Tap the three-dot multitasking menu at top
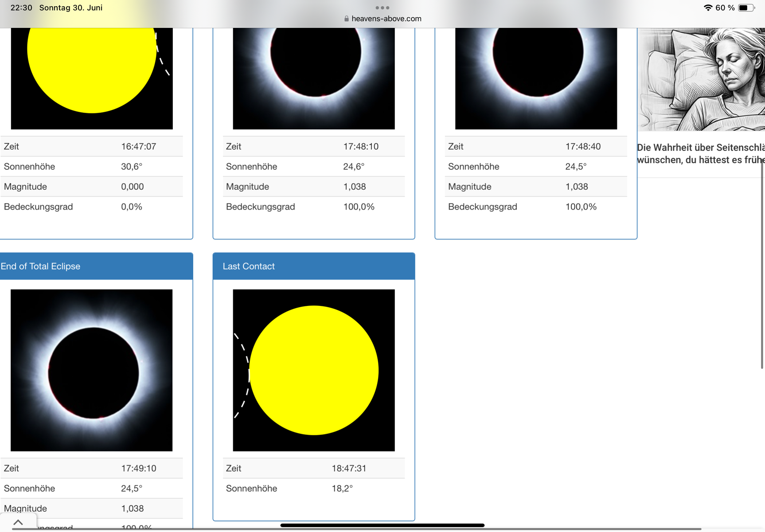765x532 pixels. 382,8
